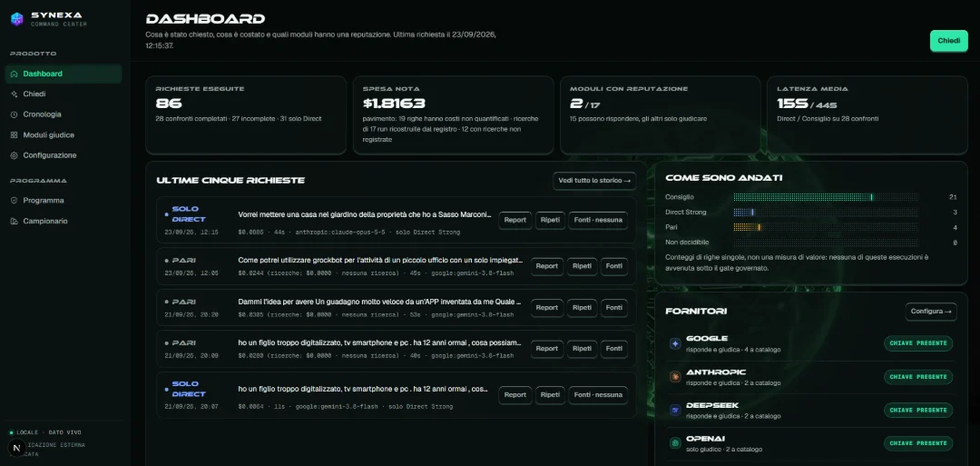
Task: Click the OpenAI provider icon
Action: pyautogui.click(x=675, y=443)
